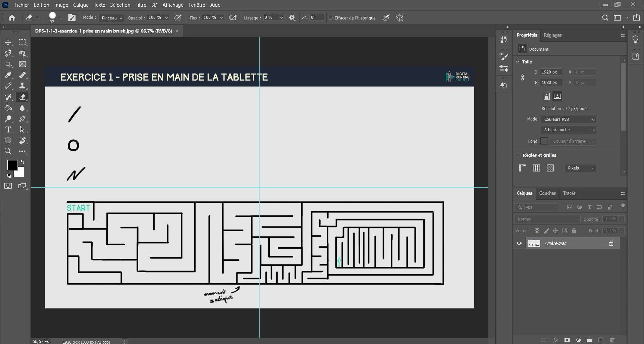
Task: Select the Eyedropper tool
Action: pyautogui.click(x=8, y=75)
